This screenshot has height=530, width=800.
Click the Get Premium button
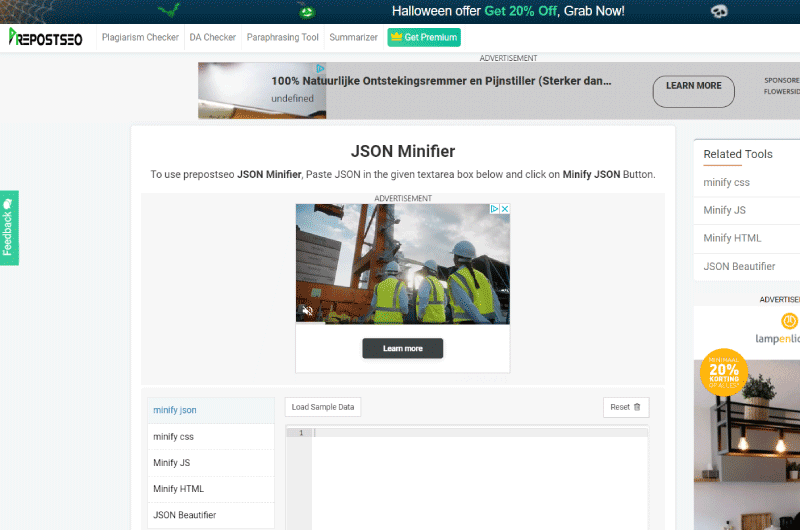(x=424, y=37)
